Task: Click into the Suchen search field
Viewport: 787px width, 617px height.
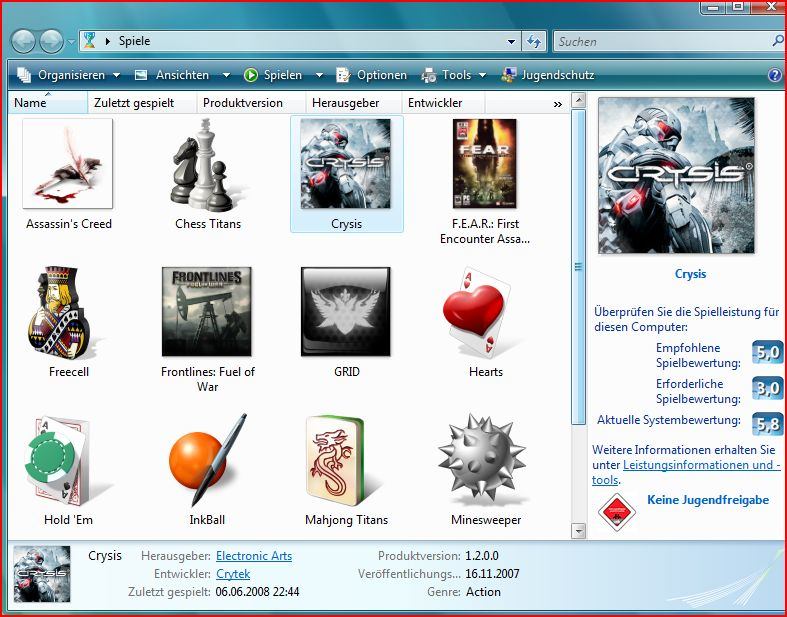Action: pyautogui.click(x=663, y=41)
